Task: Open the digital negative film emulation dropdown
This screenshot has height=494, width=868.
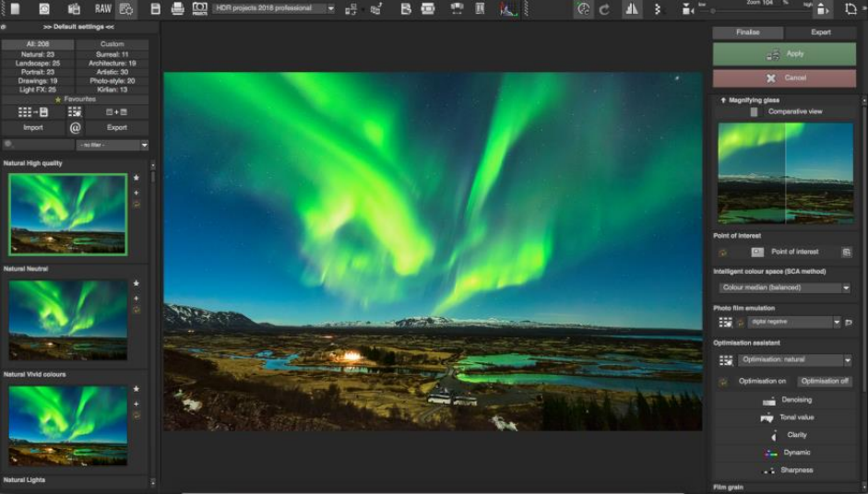Action: tap(794, 323)
